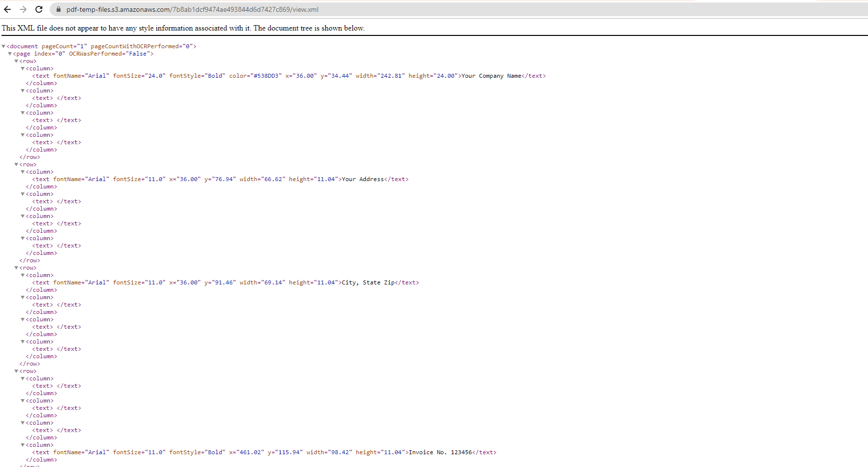This screenshot has width=868, height=467.
Task: Collapse the page index="0" node
Action: (10, 54)
